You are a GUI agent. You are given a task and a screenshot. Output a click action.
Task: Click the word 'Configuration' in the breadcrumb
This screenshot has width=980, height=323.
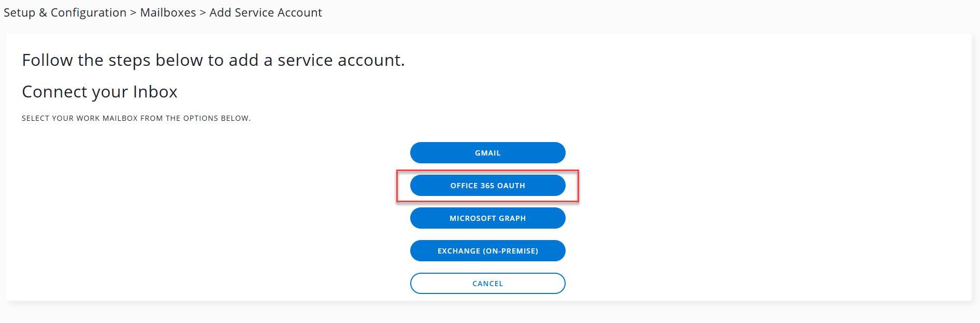[88, 12]
